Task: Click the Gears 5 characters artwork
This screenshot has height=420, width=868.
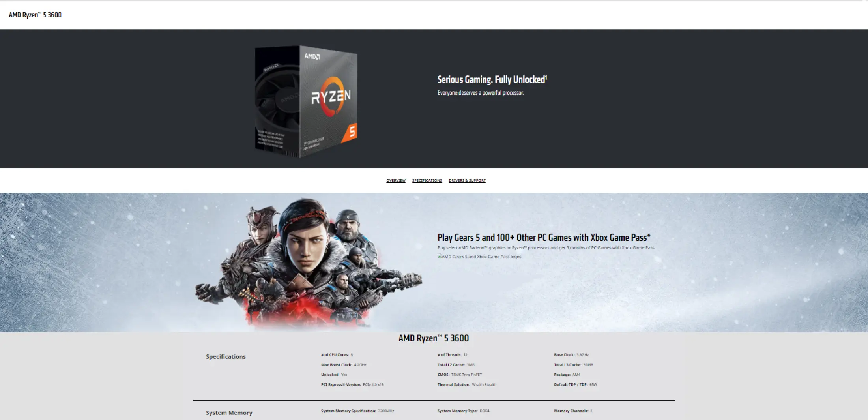Action: click(x=309, y=264)
